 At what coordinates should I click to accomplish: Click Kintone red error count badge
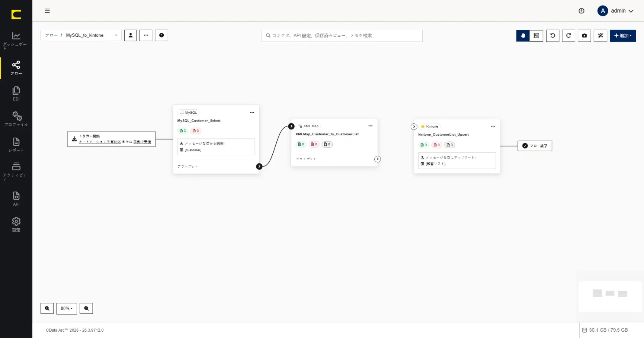coord(437,145)
